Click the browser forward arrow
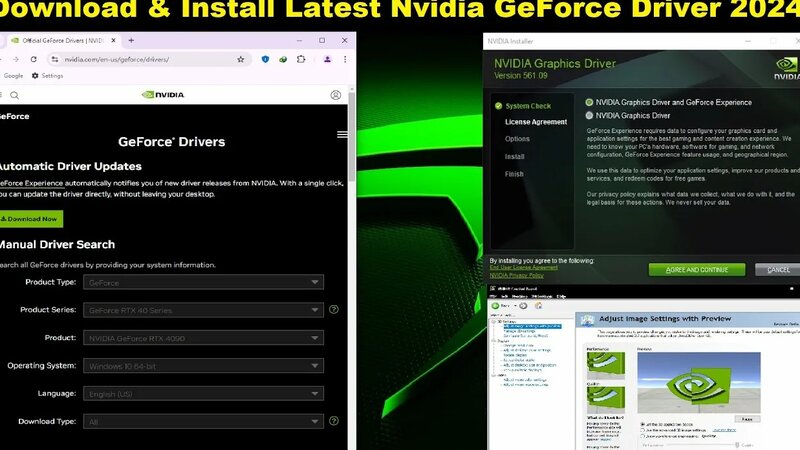Image resolution: width=800 pixels, height=450 pixels. coord(16,59)
